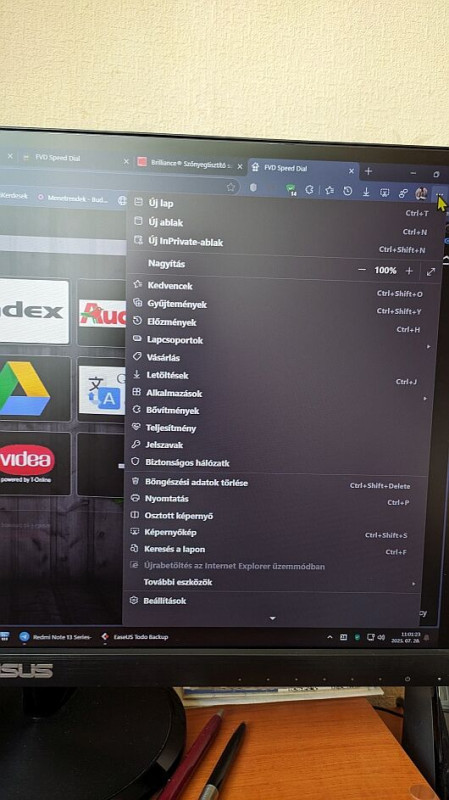Viewport: 449px width, 800px height.
Task: Open the Google Translate speed dial thumbnail
Action: coord(102,390)
